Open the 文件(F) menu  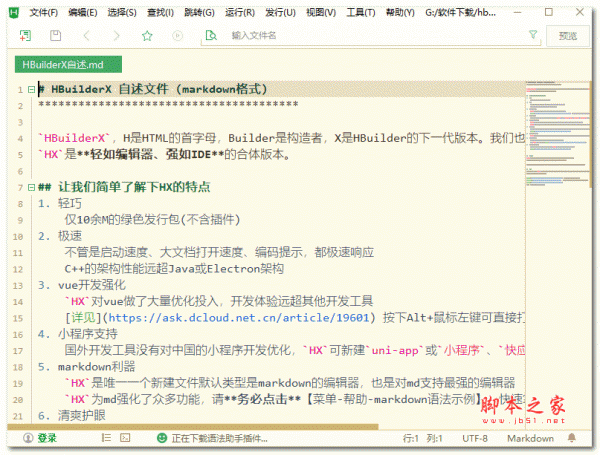[44, 13]
